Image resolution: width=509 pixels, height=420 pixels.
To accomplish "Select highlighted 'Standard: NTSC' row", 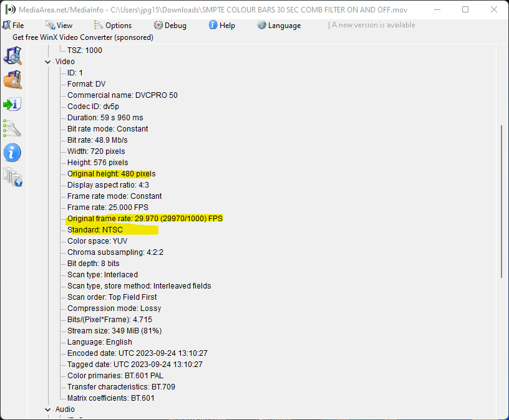I will tap(95, 230).
